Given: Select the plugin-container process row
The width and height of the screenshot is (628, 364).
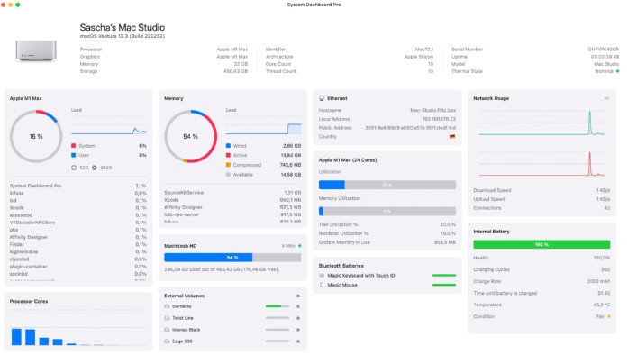Looking at the screenshot, I should 78,267.
